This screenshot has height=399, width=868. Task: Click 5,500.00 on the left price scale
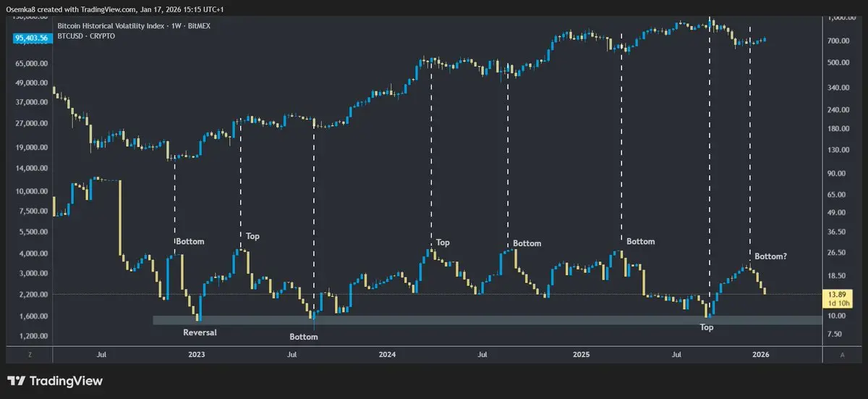(33, 232)
